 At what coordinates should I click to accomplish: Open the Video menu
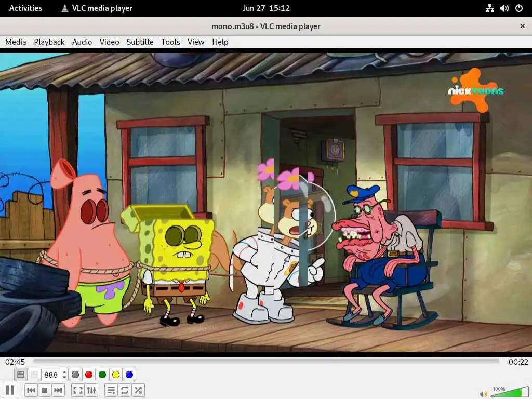coord(109,42)
